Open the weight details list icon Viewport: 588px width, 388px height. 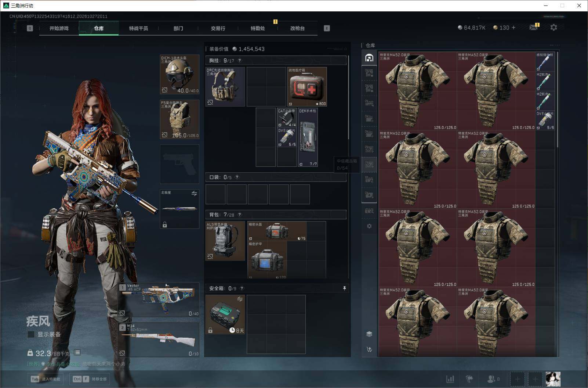[77, 352]
